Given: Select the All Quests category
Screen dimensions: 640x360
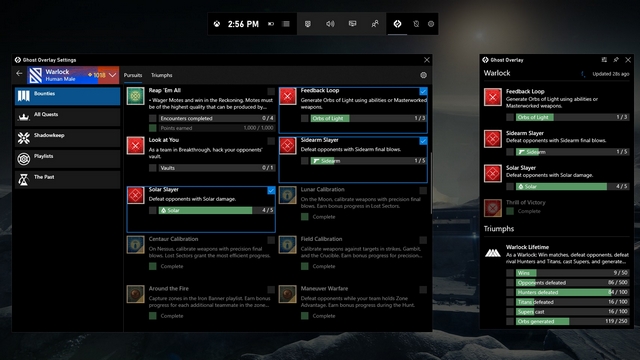Looking at the screenshot, I should 68,117.
